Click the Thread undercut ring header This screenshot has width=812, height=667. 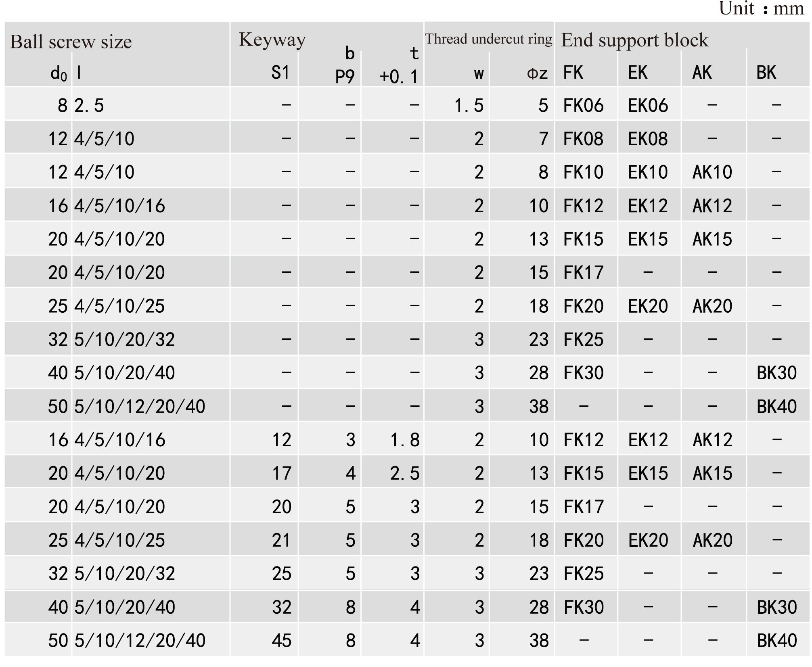(488, 39)
